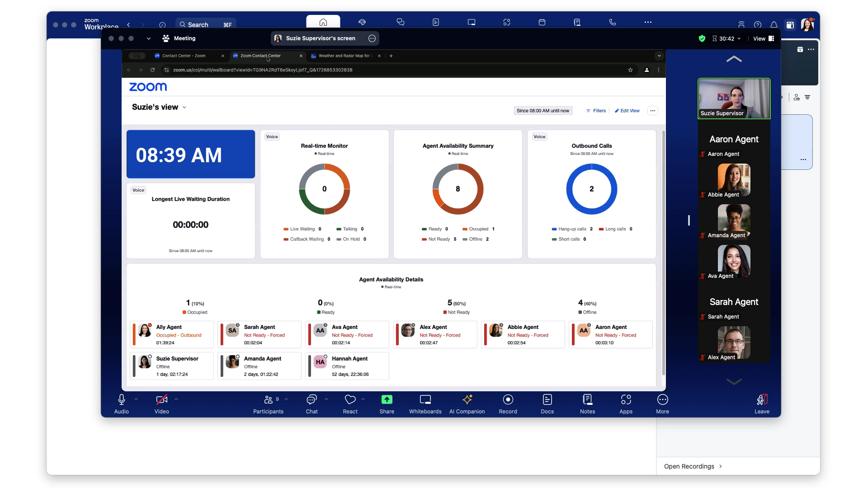Reload the shared browser page
The width and height of the screenshot is (868, 488).
[x=153, y=70]
